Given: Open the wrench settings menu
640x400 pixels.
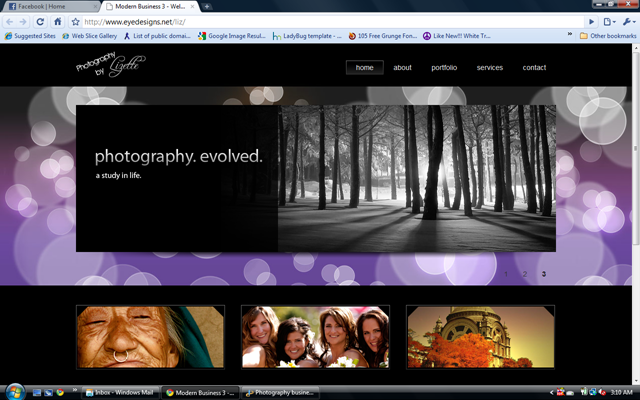Looking at the screenshot, I should tap(629, 22).
